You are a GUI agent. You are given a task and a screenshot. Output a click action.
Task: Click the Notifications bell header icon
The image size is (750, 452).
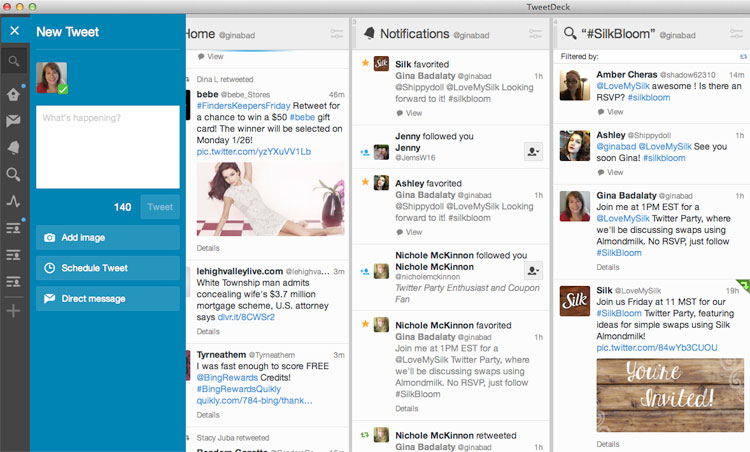(x=369, y=33)
